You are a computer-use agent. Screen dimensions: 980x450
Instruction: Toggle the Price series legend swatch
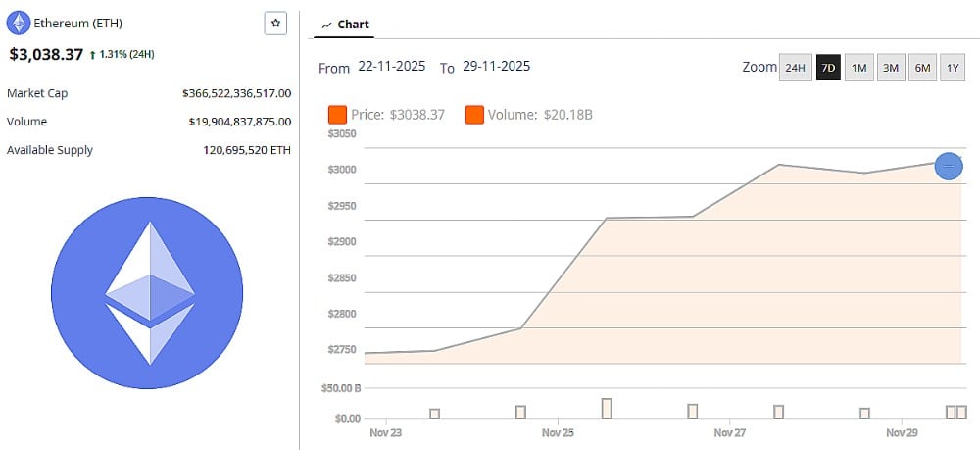pos(337,115)
